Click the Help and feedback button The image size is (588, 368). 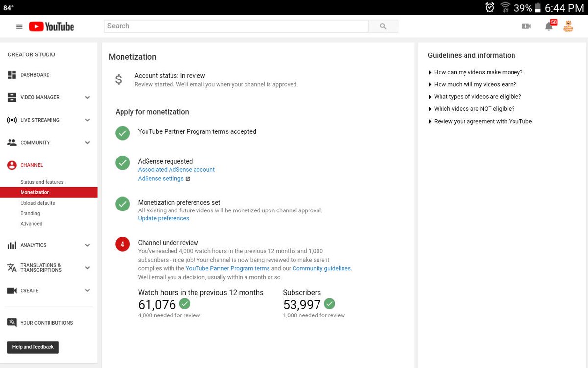(x=33, y=347)
